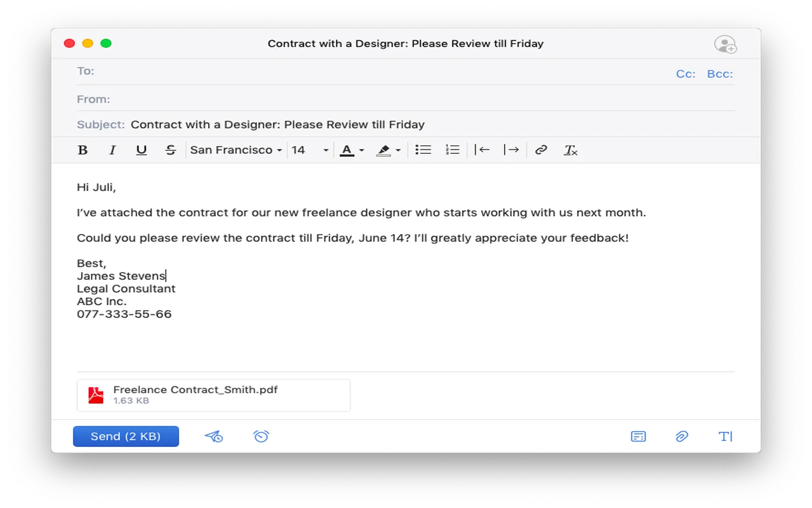
Task: Open the font size 14 dropdown
Action: click(310, 150)
